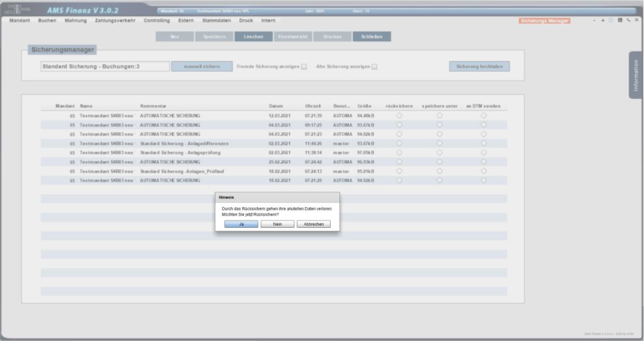Enable 'Fremde Sicherung anzeigen' checkbox
This screenshot has width=644, height=341.
pos(304,67)
